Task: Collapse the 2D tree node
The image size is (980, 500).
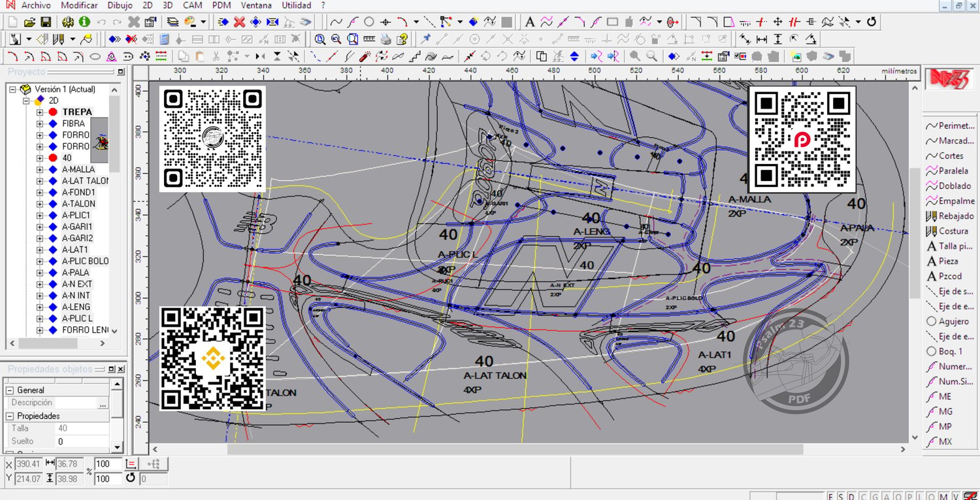Action: 27,101
